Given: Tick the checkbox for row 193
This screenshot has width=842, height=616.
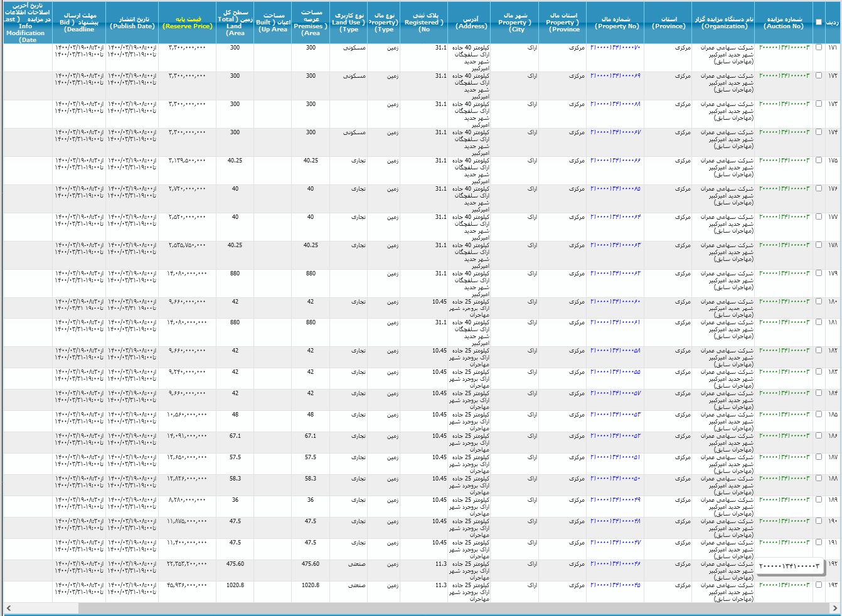Looking at the screenshot, I should [x=818, y=585].
